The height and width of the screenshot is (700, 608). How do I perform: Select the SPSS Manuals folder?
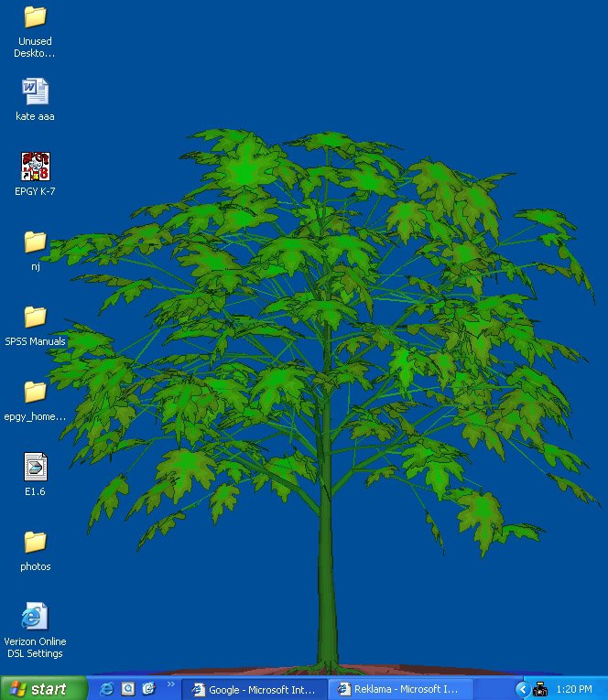pyautogui.click(x=35, y=317)
